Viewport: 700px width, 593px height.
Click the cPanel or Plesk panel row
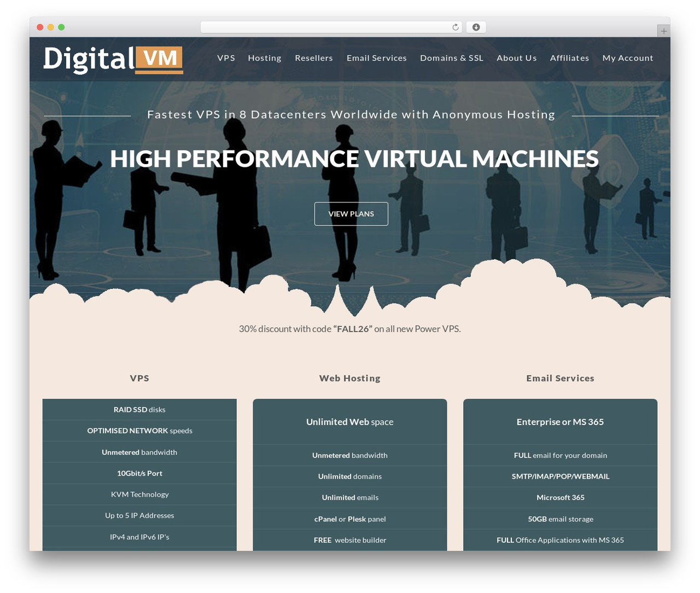click(350, 519)
